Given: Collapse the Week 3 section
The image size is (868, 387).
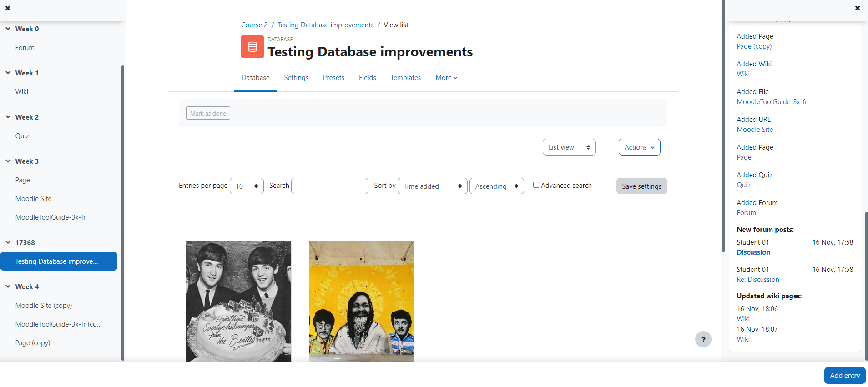Looking at the screenshot, I should [x=8, y=161].
